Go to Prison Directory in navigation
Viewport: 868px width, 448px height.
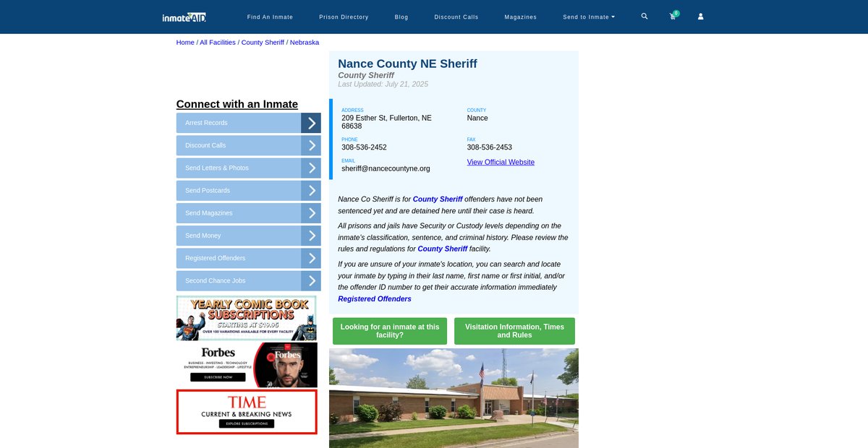click(344, 17)
